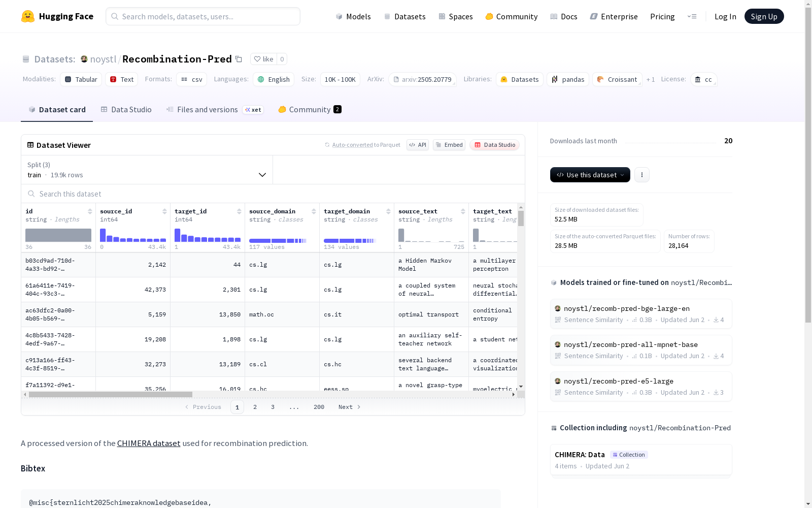Select the English language tag
The image size is (812, 508).
274,79
